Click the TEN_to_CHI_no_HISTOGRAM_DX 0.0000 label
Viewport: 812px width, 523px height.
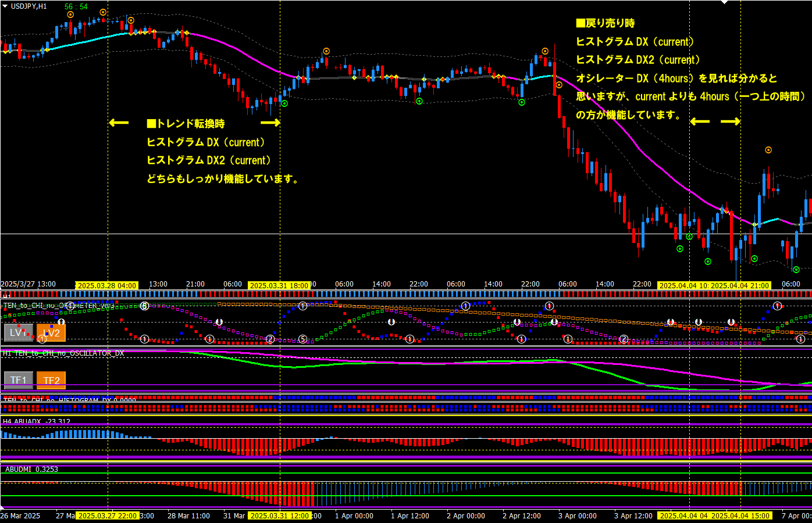pos(70,400)
